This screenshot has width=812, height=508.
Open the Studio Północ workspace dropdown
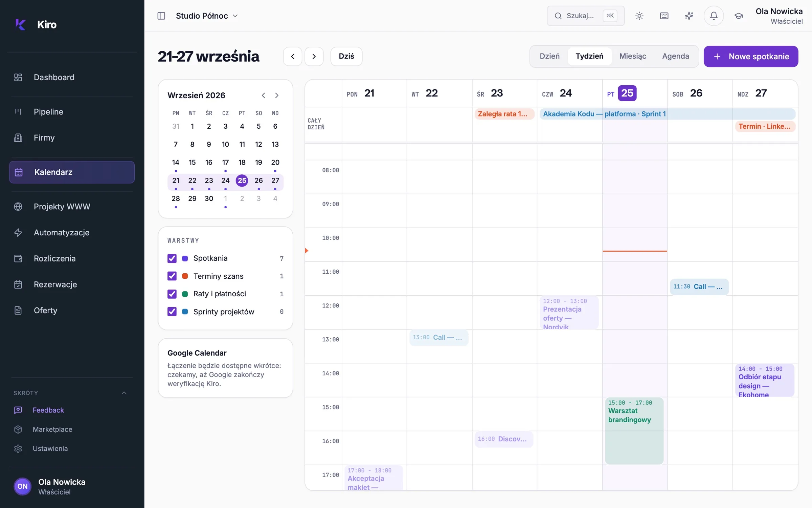pos(207,16)
